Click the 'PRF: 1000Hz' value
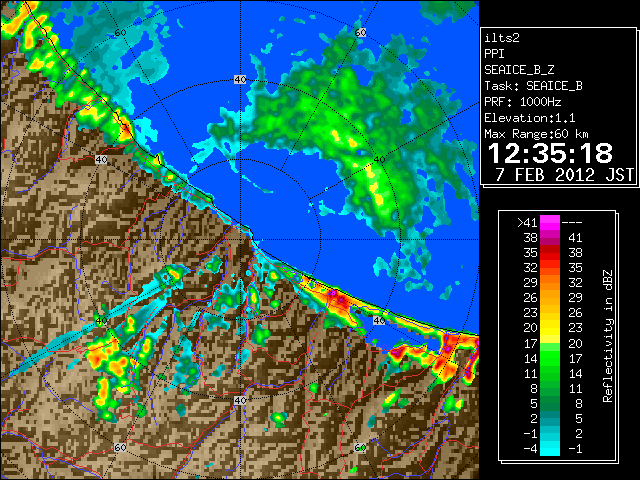This screenshot has height=480, width=640. 523,102
